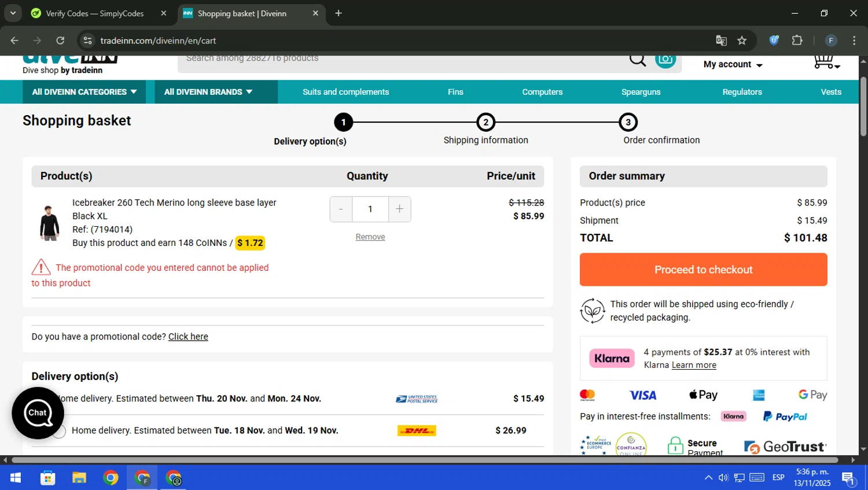This screenshot has width=868, height=490.
Task: Click the Confianza Online seal
Action: tap(631, 444)
